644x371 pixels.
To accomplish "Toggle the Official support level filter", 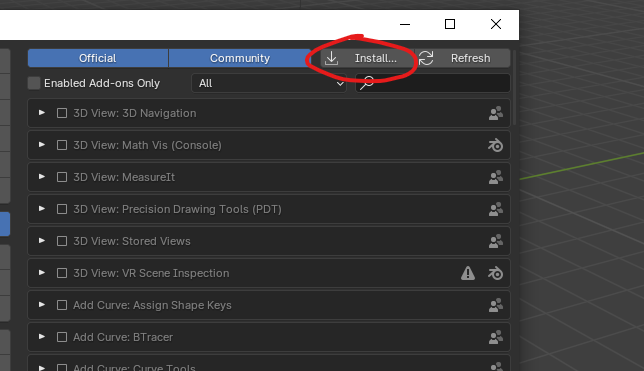I will (x=98, y=58).
